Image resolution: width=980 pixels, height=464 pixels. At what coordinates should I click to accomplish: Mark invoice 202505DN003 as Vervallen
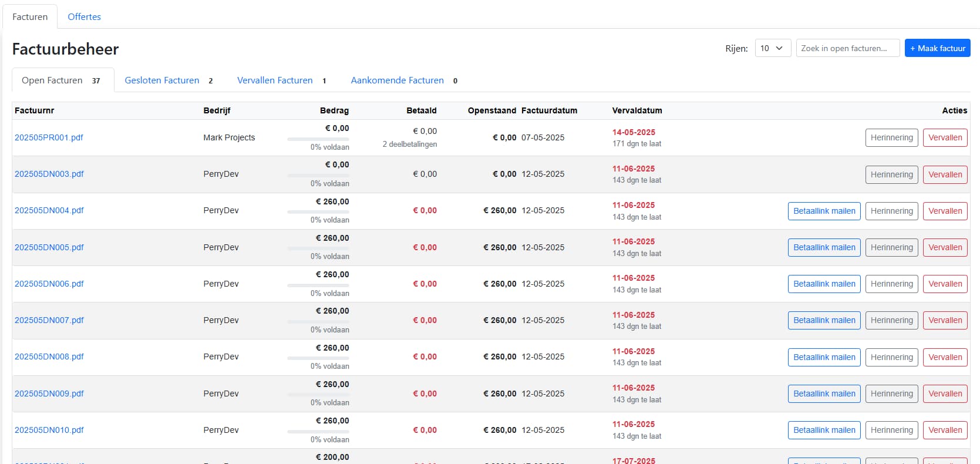click(x=945, y=174)
